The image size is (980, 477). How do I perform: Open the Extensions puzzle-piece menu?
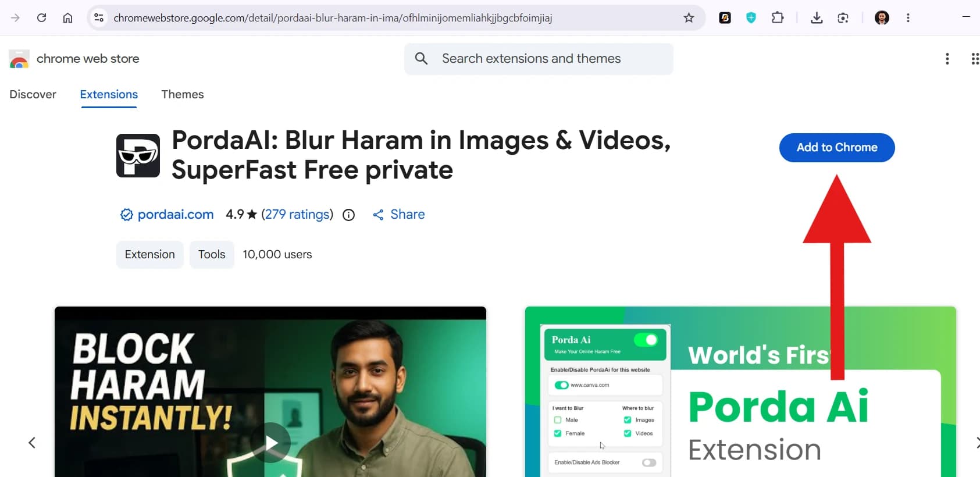(778, 17)
